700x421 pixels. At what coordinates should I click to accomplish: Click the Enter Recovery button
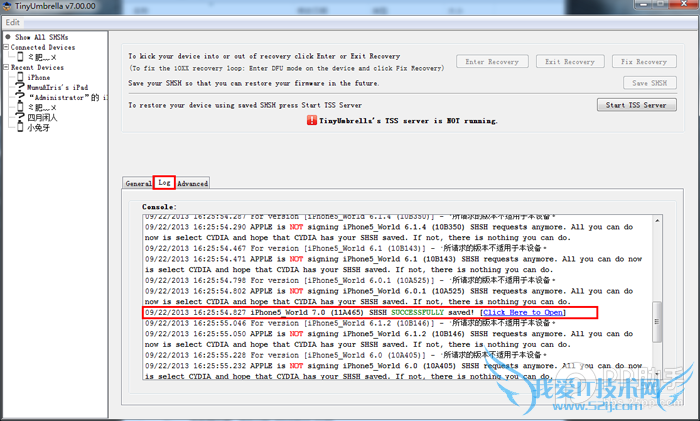pyautogui.click(x=492, y=62)
